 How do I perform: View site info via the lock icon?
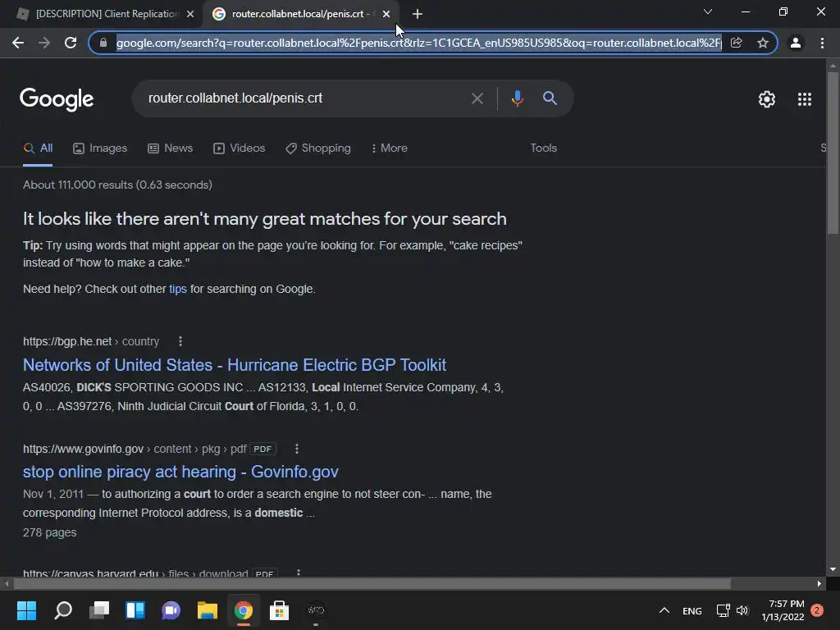click(103, 43)
